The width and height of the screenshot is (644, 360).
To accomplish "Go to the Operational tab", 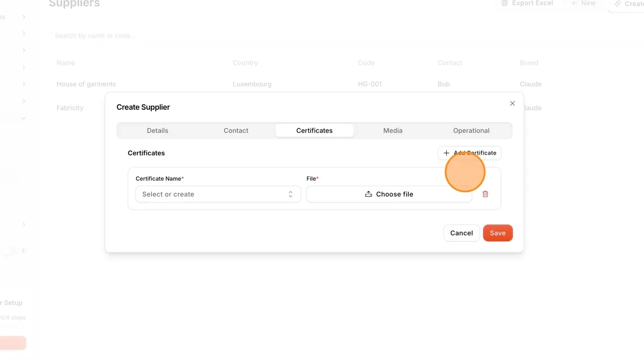I will (471, 131).
